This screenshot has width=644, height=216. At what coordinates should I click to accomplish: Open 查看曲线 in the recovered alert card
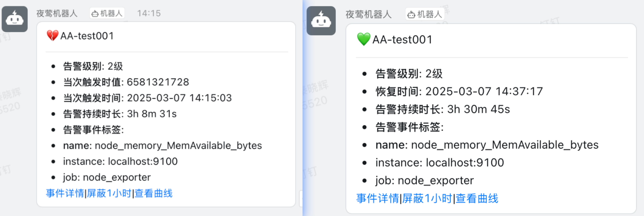point(477,199)
